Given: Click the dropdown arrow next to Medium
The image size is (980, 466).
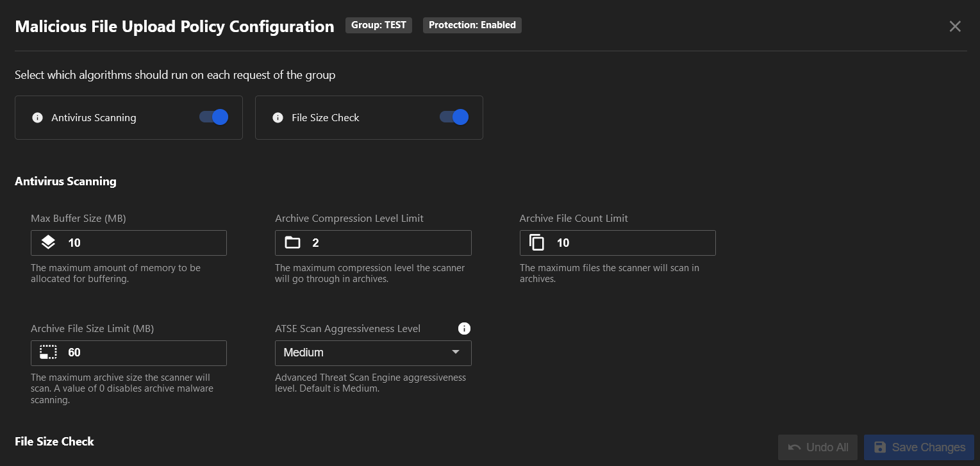Looking at the screenshot, I should [456, 352].
